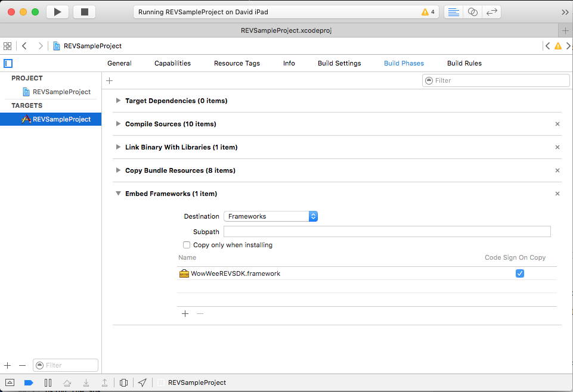The width and height of the screenshot is (573, 392).
Task: Switch to the Info tab
Action: [289, 64]
